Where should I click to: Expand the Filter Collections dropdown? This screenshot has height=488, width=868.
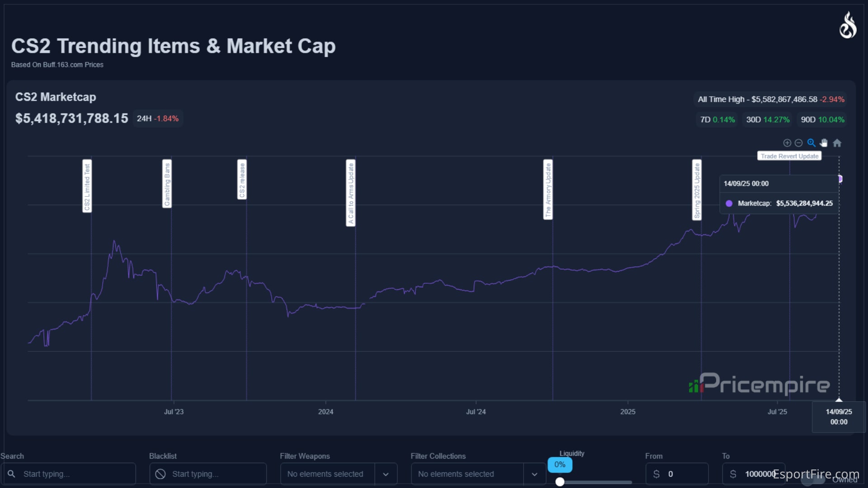click(535, 474)
